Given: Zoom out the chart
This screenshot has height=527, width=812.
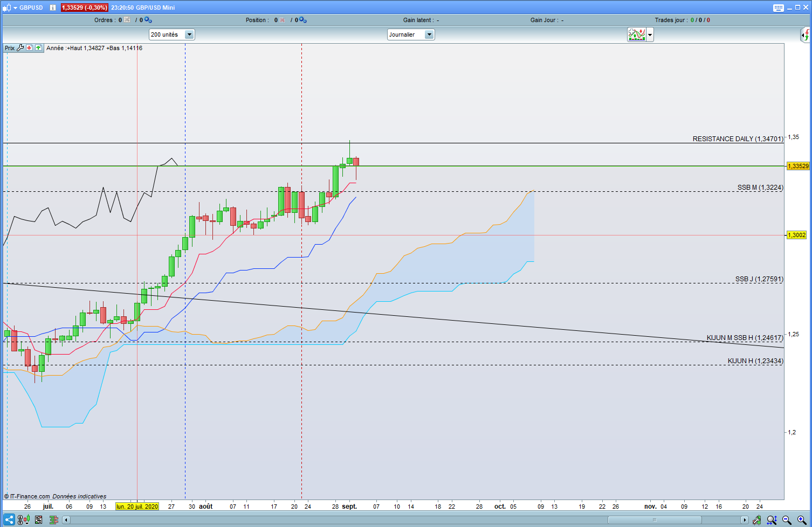Looking at the screenshot, I should (x=787, y=520).
